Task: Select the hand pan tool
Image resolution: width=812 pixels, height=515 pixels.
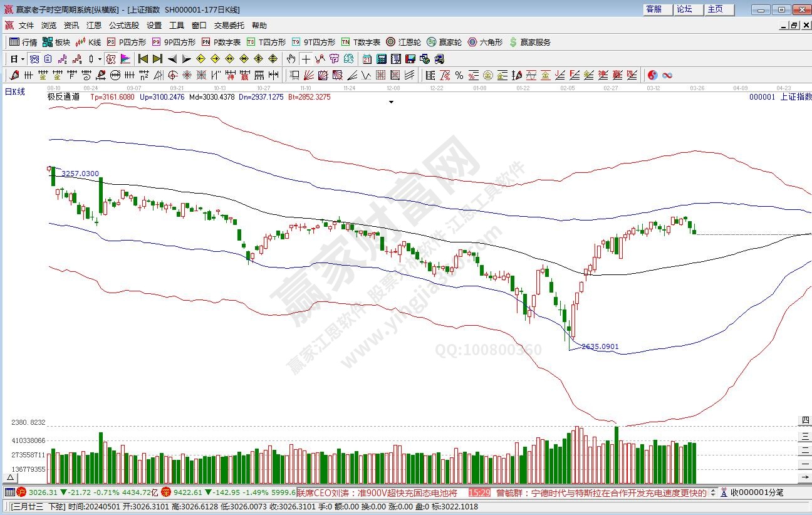Action: pyautogui.click(x=291, y=59)
